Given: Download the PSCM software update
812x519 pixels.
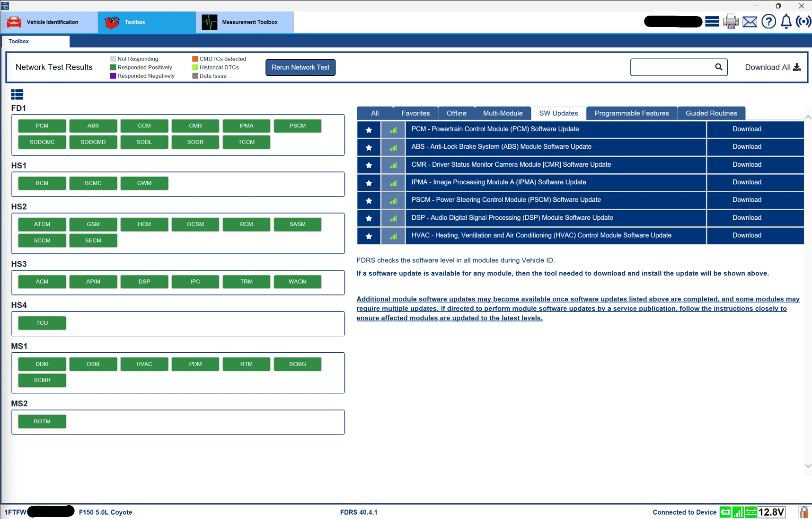Looking at the screenshot, I should [747, 200].
